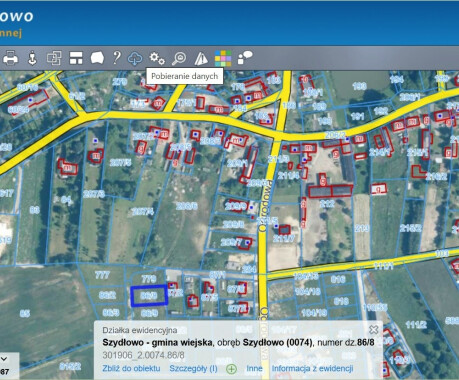This screenshot has width=459, height=380.
Task: Select the blue highlighted parcel 86/8
Action: click(149, 296)
